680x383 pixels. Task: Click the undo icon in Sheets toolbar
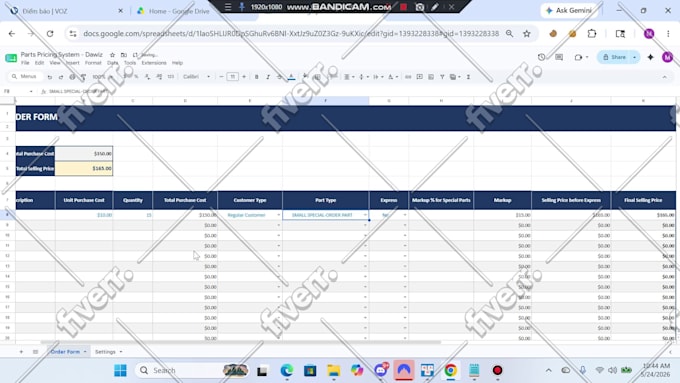coord(50,77)
